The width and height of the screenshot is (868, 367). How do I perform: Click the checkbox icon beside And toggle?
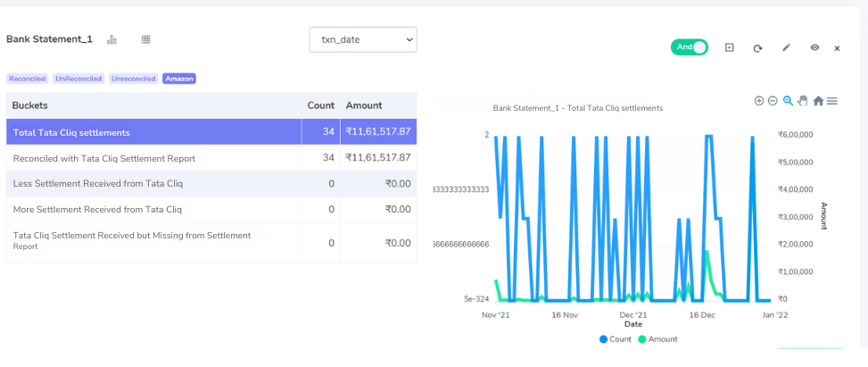pyautogui.click(x=730, y=47)
